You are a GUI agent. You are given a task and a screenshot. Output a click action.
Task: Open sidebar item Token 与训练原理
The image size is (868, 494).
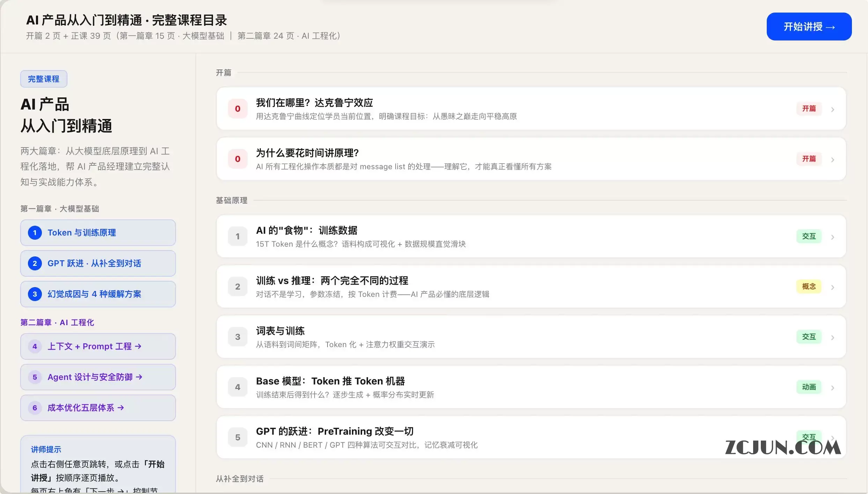click(x=98, y=233)
